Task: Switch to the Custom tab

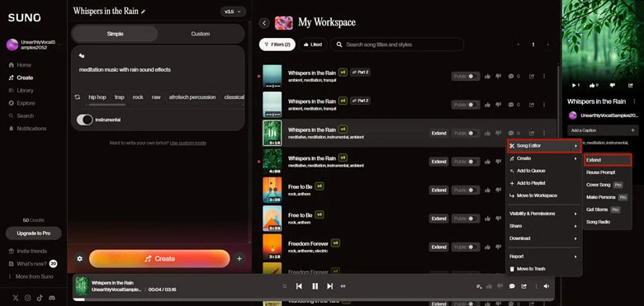Action: (x=201, y=34)
